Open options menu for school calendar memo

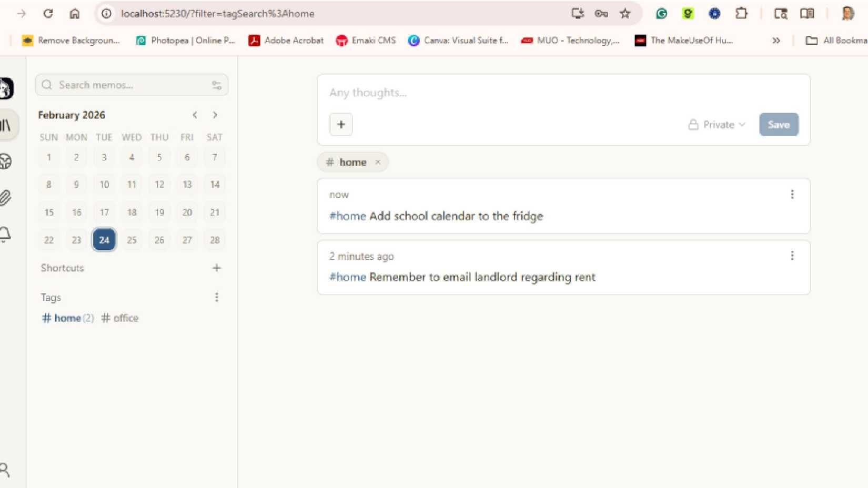click(792, 195)
